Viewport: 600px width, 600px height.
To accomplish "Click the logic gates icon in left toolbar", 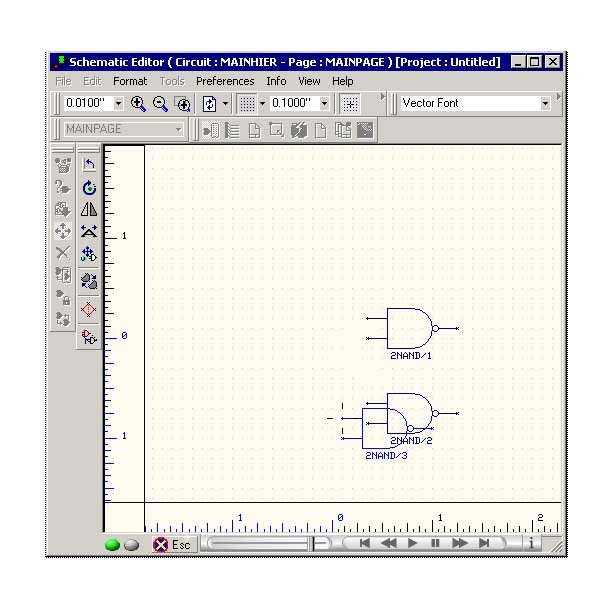I will pos(89,336).
